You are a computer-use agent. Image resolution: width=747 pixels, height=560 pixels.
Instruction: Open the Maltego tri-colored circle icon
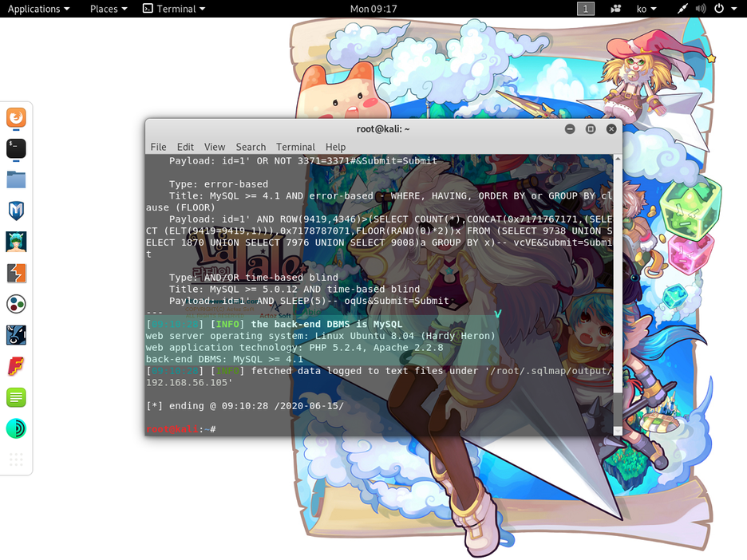16,304
